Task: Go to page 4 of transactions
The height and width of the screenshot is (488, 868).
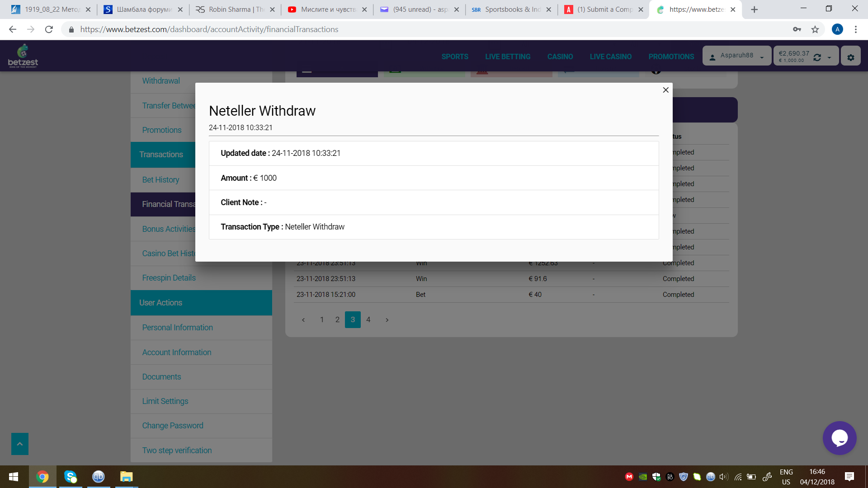Action: 368,319
